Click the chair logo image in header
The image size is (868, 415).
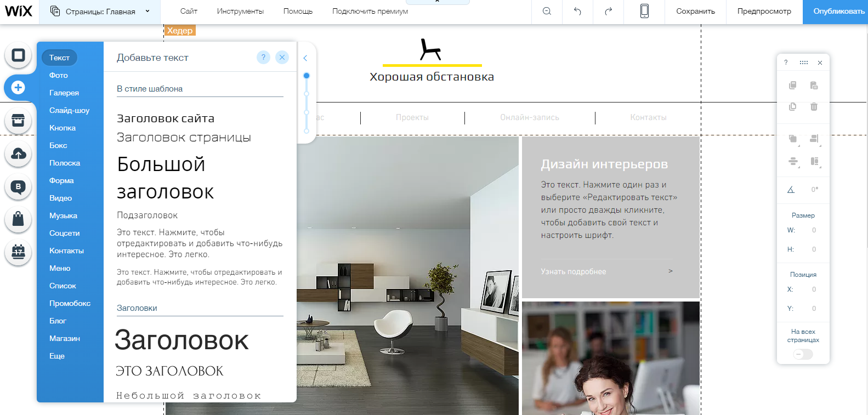coord(430,49)
